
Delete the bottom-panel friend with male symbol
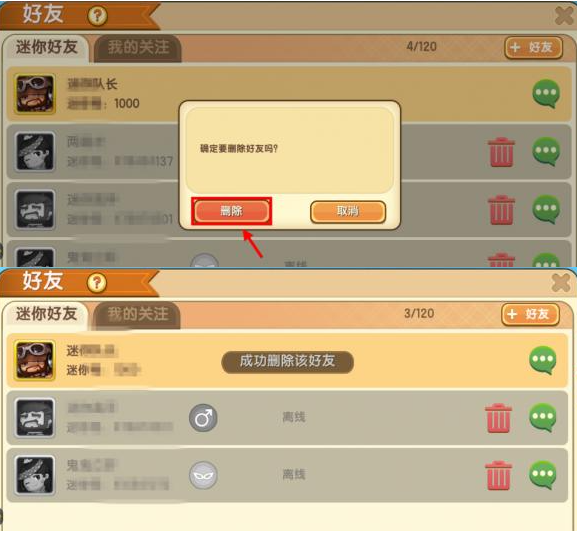pos(498,418)
